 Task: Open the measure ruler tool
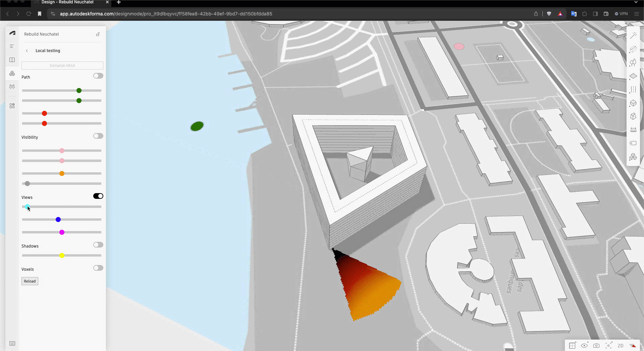633,130
